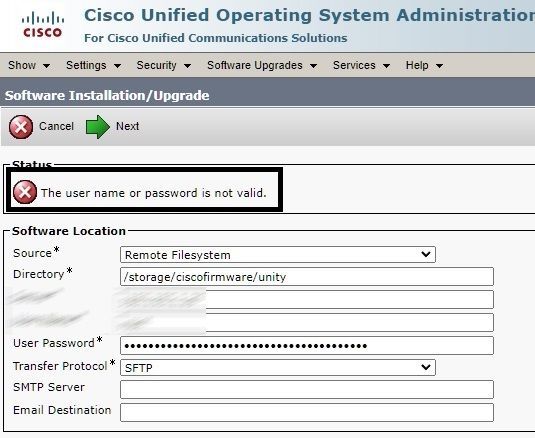Image resolution: width=535 pixels, height=438 pixels.
Task: Click the Cancel button label
Action: click(56, 126)
